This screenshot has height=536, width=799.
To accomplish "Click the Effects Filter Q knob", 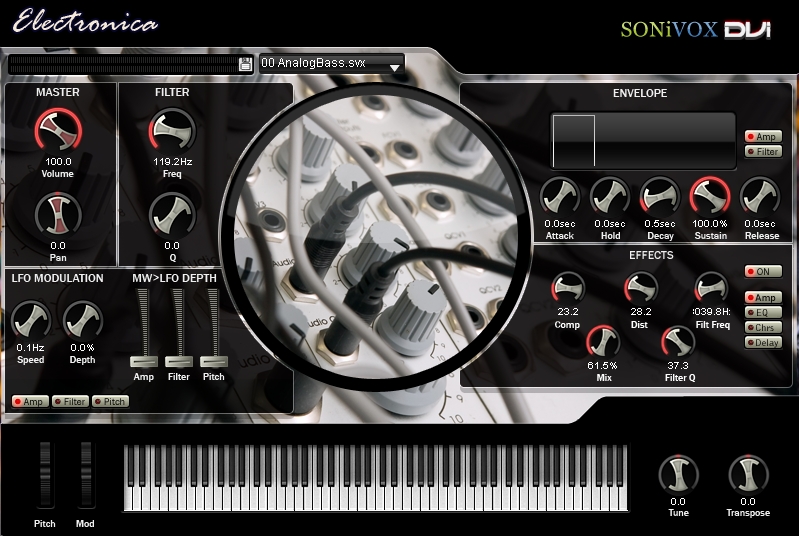I will tap(678, 341).
